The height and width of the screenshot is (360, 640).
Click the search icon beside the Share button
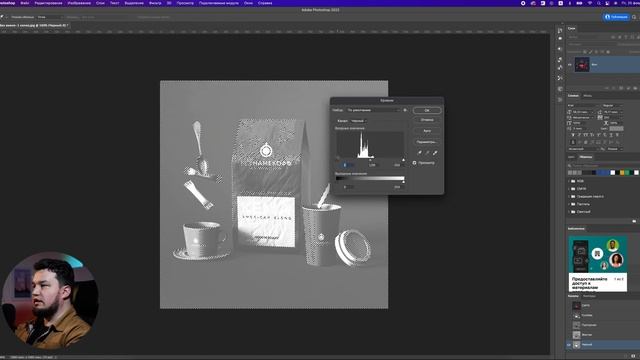click(634, 17)
